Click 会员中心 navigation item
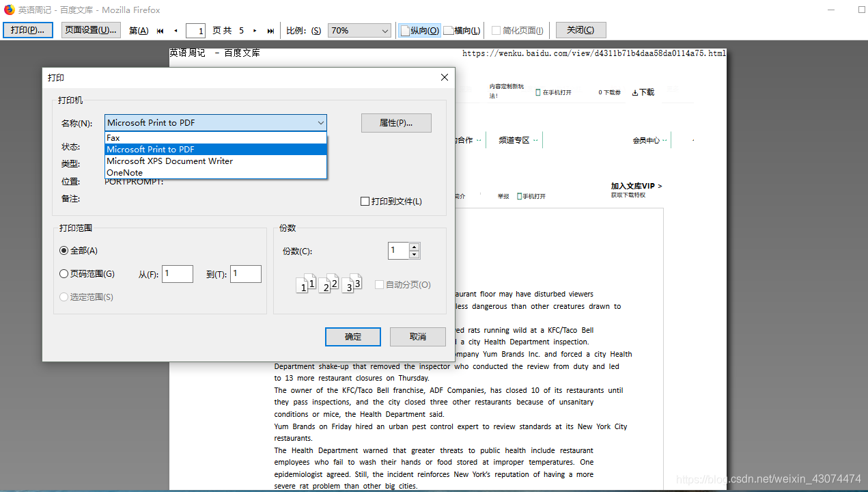This screenshot has height=492, width=868. pyautogui.click(x=646, y=140)
